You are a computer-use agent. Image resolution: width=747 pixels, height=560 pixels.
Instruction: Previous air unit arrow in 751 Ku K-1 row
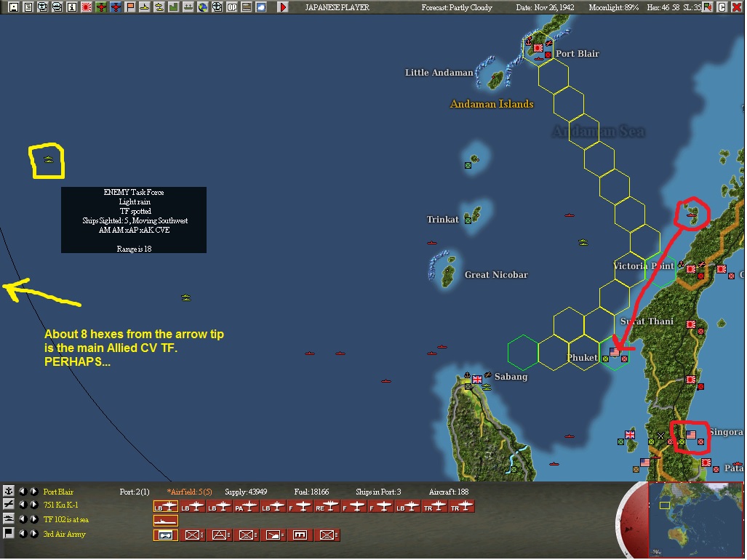pyautogui.click(x=23, y=504)
